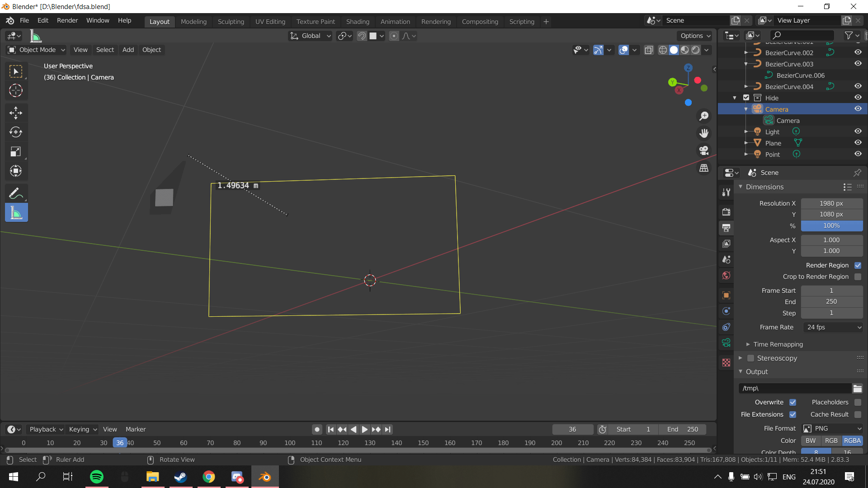Hide the Light object in the outliner
The width and height of the screenshot is (868, 488).
tap(858, 131)
